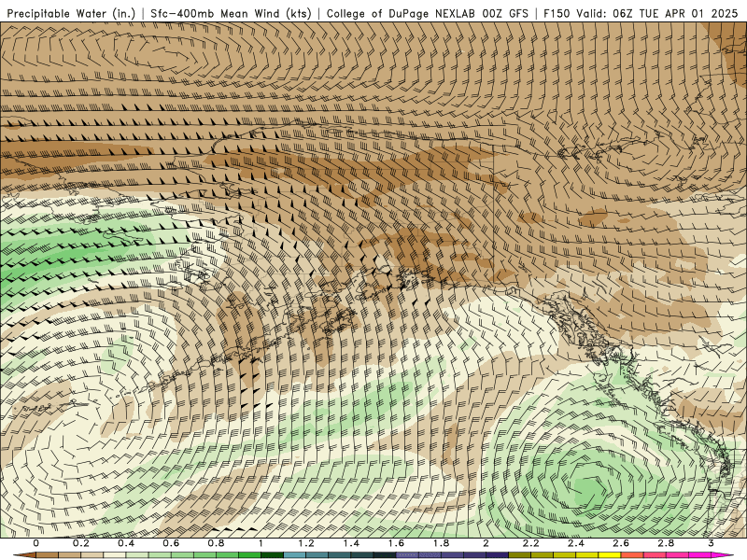Click the '2' color scale label

486,543
